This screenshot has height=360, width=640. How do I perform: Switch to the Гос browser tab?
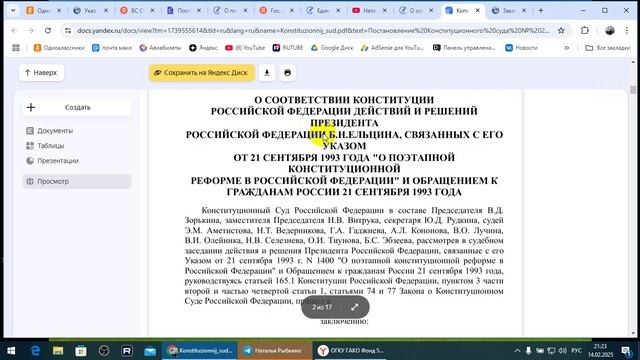[276, 11]
